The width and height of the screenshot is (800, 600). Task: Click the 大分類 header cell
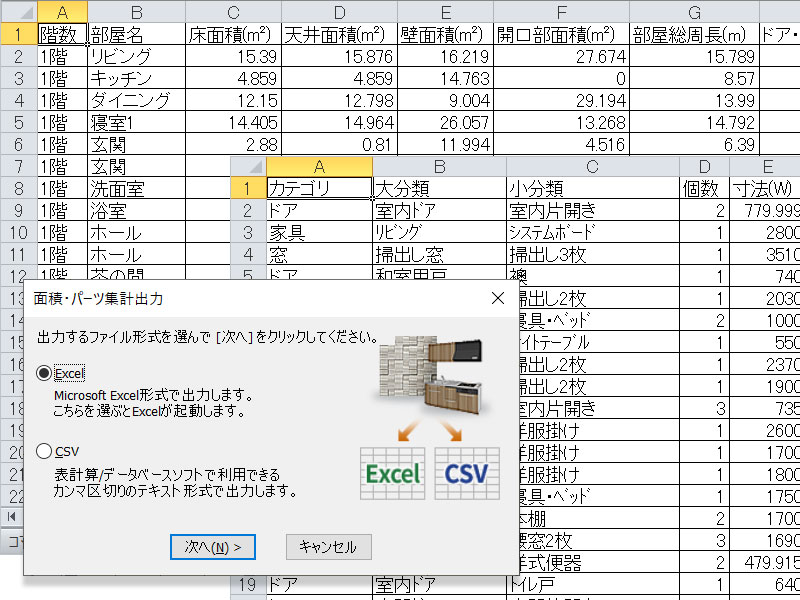pos(439,188)
